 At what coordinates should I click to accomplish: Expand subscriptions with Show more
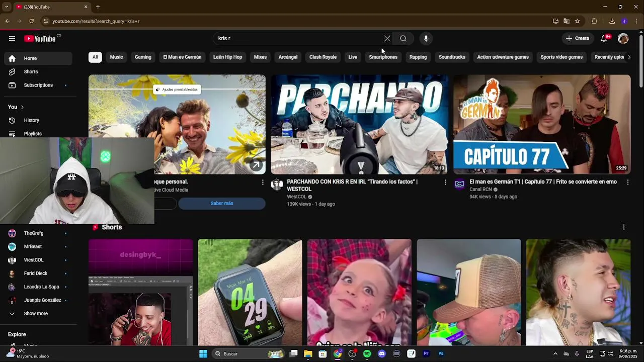pyautogui.click(x=36, y=314)
